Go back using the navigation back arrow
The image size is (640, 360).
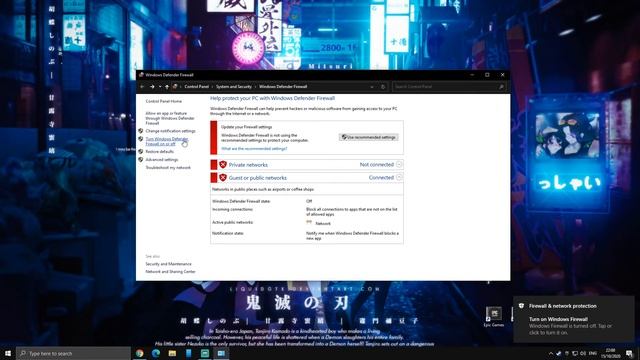pyautogui.click(x=142, y=87)
